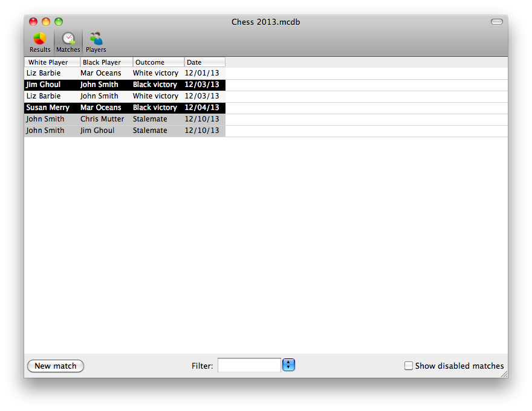
Task: Sort by White Player column header
Action: pyautogui.click(x=52, y=62)
